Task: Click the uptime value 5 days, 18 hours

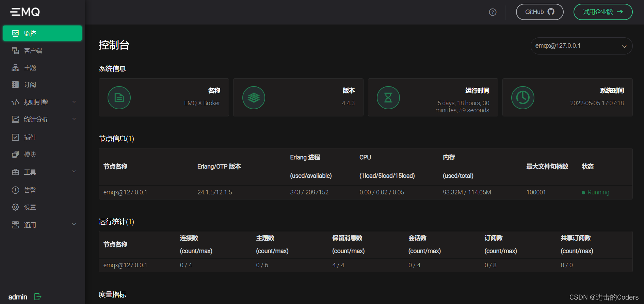Action: click(x=462, y=107)
